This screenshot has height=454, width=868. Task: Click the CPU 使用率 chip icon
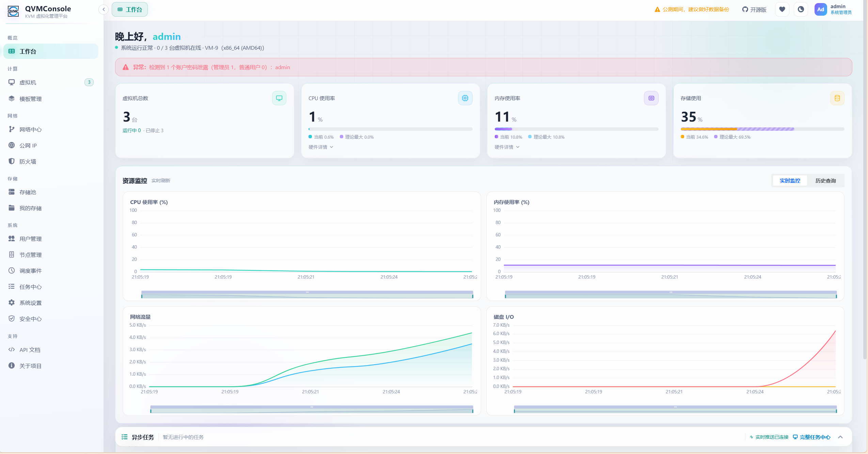coord(465,98)
